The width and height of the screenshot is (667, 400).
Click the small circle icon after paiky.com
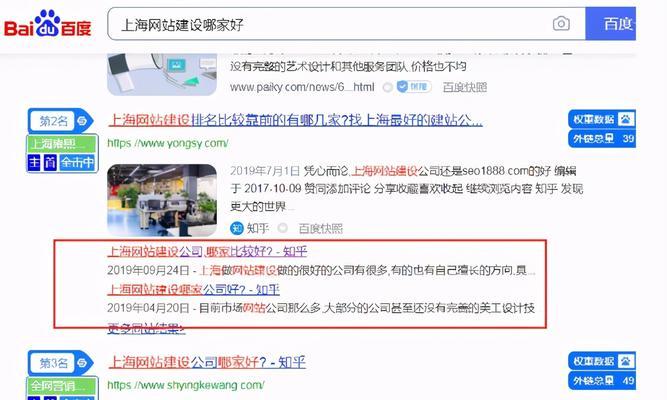click(x=387, y=87)
